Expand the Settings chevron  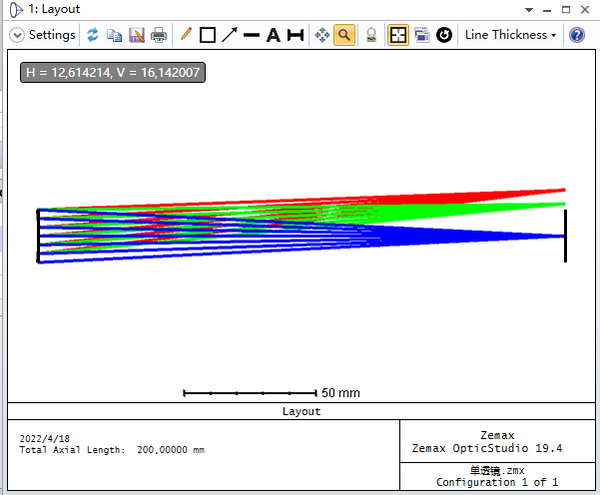tap(17, 35)
